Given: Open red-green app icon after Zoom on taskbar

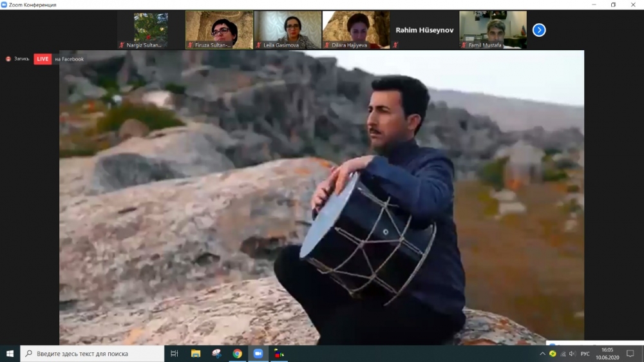Looking at the screenshot, I should 279,354.
